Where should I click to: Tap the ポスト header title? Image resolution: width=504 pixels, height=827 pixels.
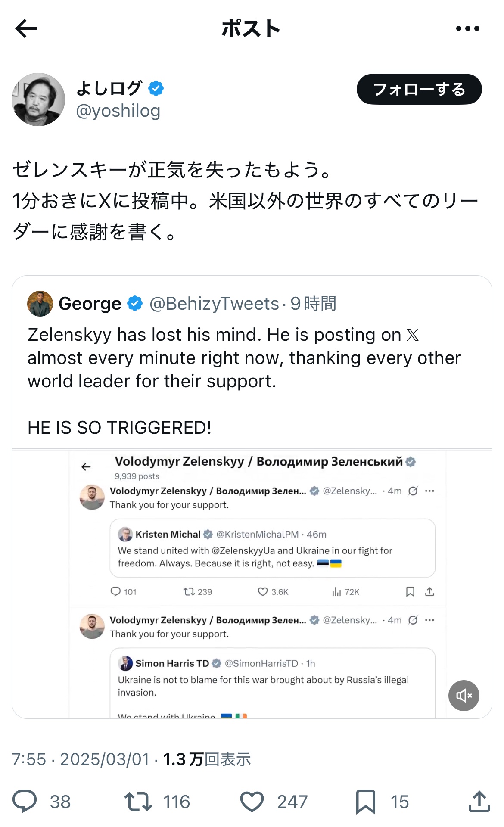coord(251,29)
